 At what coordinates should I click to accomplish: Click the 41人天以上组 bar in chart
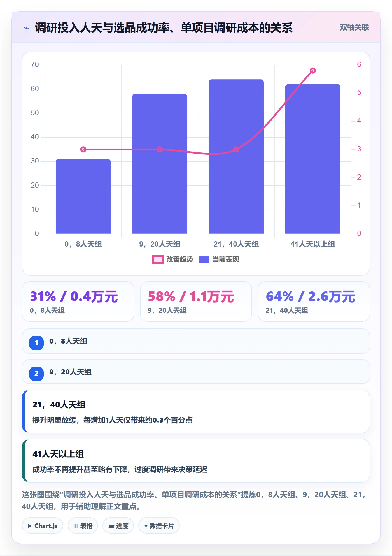click(x=312, y=159)
